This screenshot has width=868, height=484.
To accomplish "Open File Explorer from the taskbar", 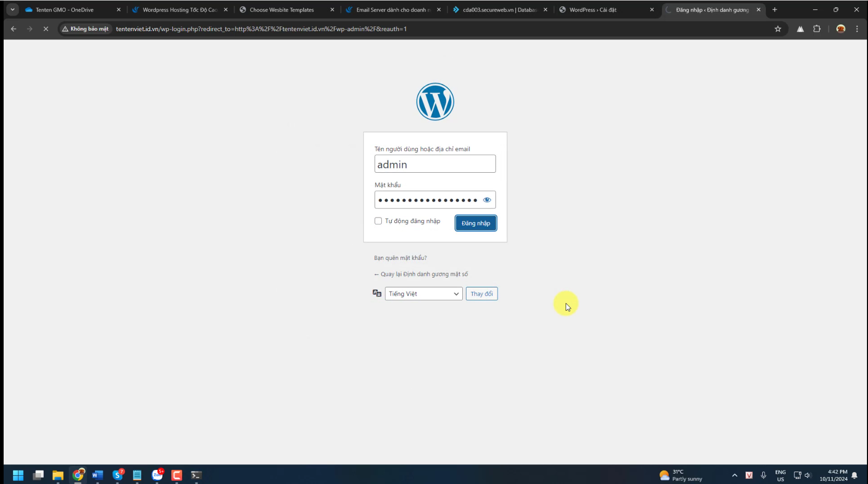I will tap(58, 475).
